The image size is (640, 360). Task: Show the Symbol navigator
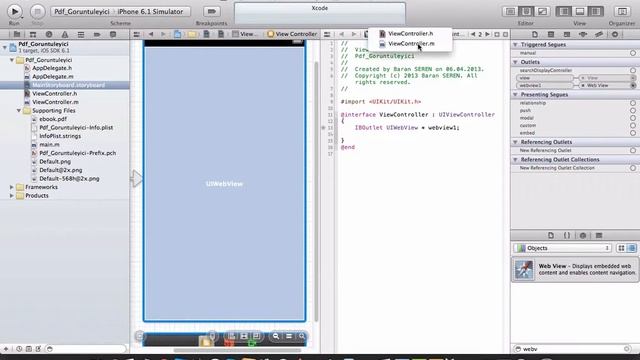(x=33, y=34)
